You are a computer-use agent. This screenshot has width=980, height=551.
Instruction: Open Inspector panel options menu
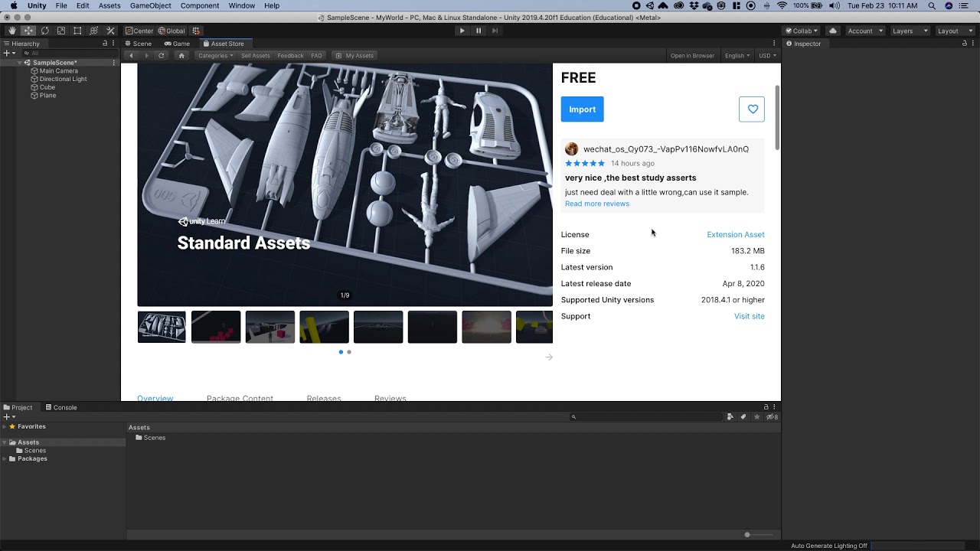[x=975, y=44]
